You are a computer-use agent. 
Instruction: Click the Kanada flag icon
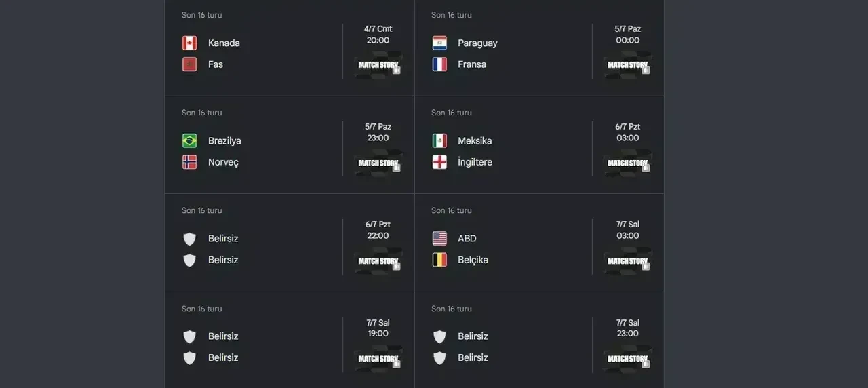[190, 43]
